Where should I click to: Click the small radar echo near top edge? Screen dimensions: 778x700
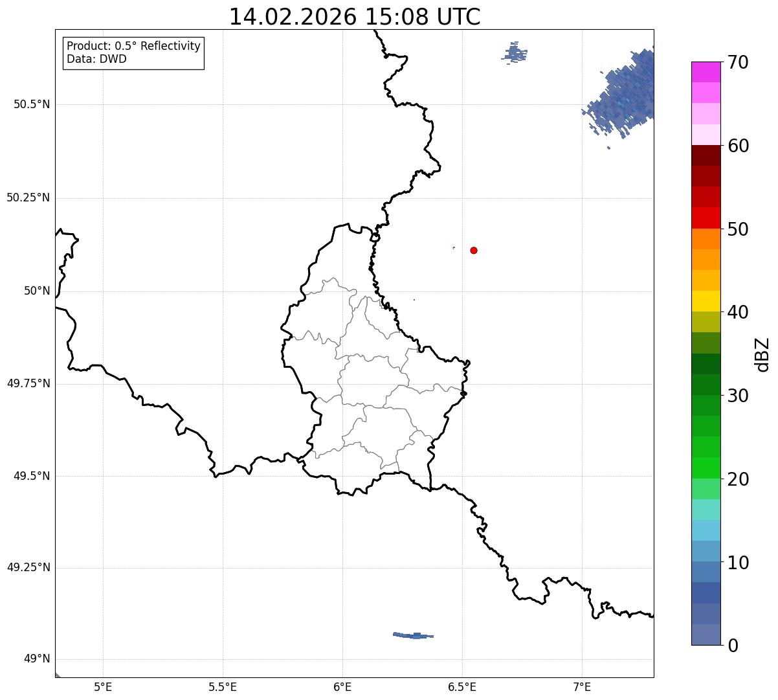point(515,52)
